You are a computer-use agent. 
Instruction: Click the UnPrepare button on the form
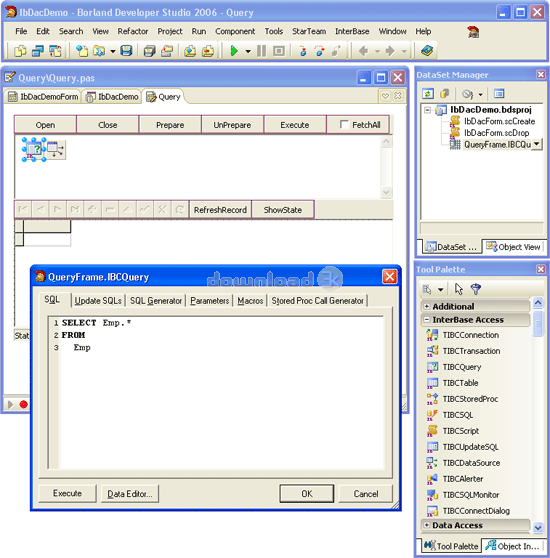pos(232,125)
